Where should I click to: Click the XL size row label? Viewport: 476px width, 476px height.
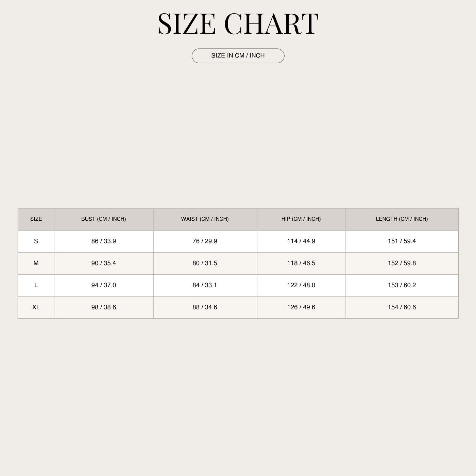[36, 307]
